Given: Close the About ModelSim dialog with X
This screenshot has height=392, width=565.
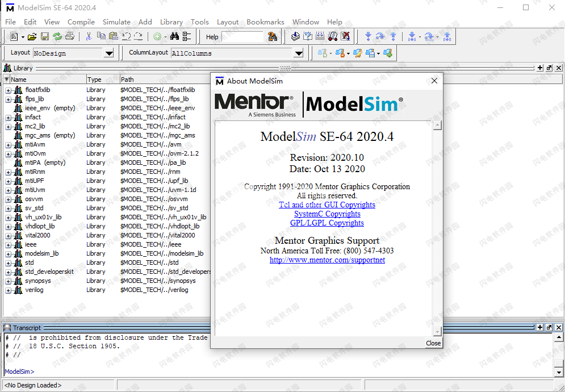Looking at the screenshot, I should click(x=434, y=81).
